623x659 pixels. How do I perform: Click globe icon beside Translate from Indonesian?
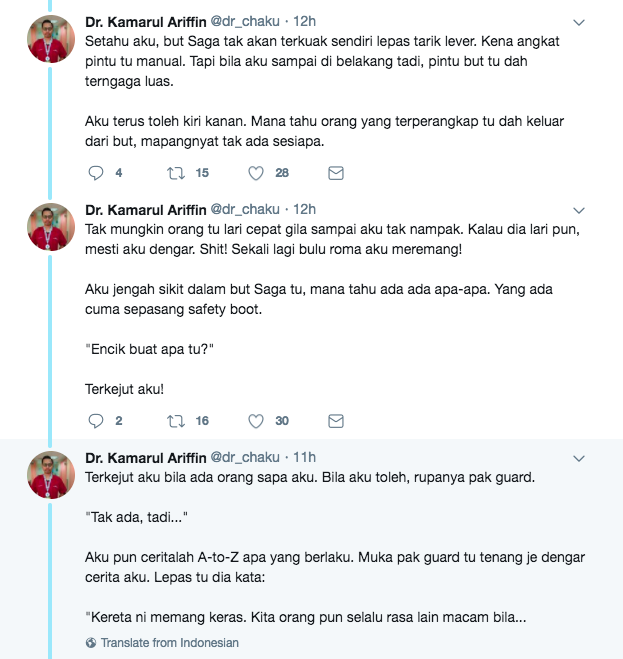pyautogui.click(x=91, y=643)
